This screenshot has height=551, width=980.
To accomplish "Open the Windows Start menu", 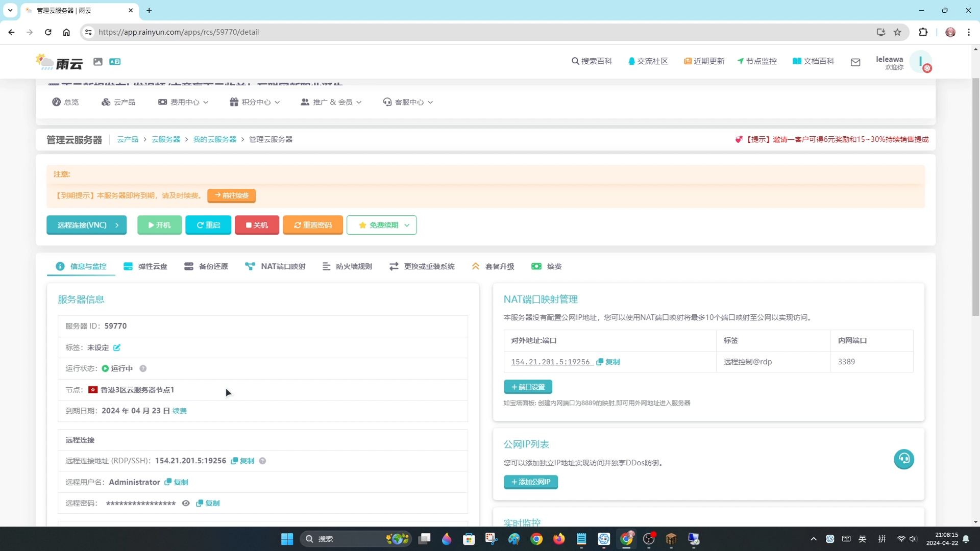I will (x=287, y=539).
